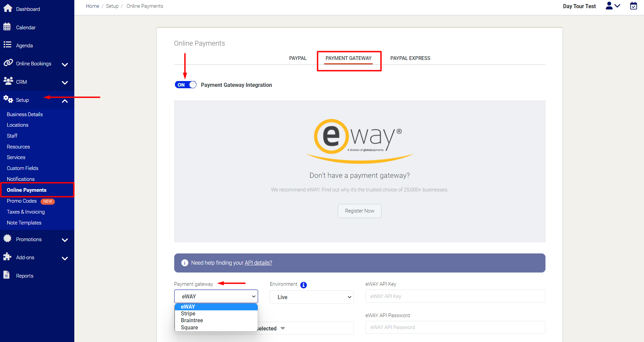Expand the Promotions menu chevron
Image resolution: width=644 pixels, height=342 pixels.
[65, 240]
